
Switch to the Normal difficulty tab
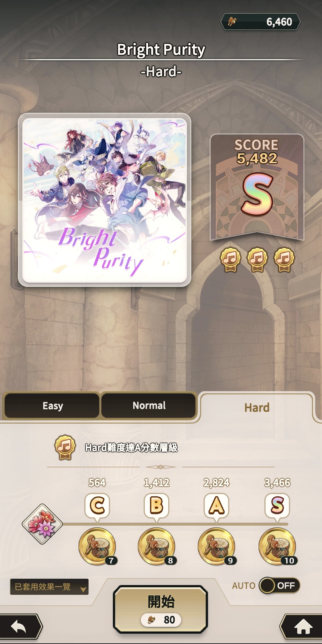tap(149, 406)
